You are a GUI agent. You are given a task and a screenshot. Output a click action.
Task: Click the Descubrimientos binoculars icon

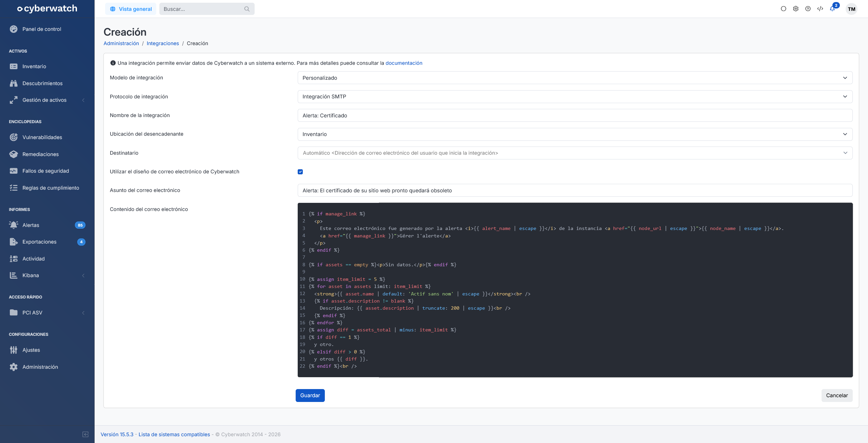[14, 83]
